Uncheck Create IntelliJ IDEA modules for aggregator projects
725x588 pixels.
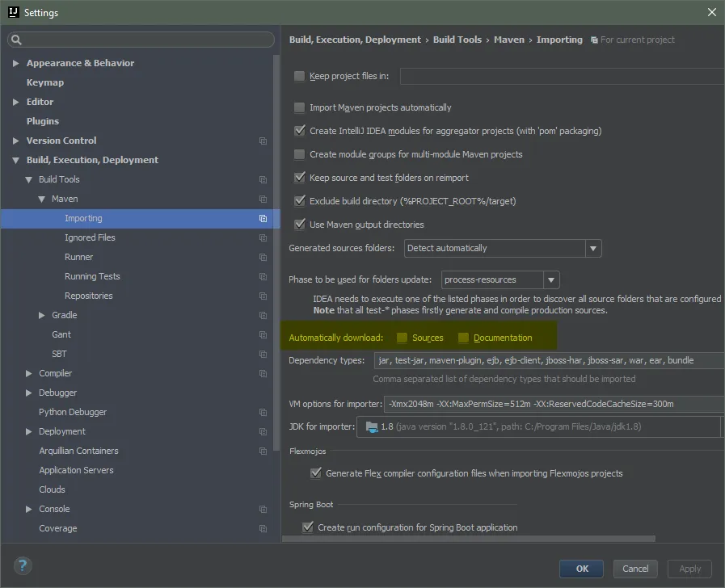point(300,131)
